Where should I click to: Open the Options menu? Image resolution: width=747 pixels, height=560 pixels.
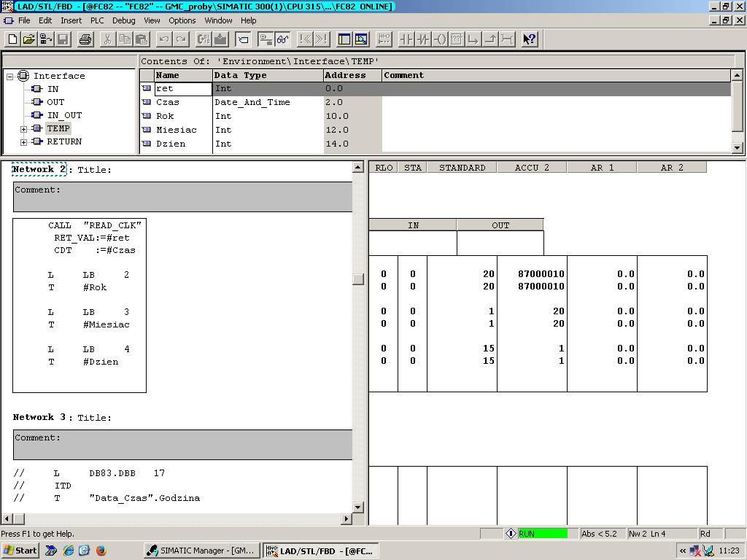pos(182,20)
